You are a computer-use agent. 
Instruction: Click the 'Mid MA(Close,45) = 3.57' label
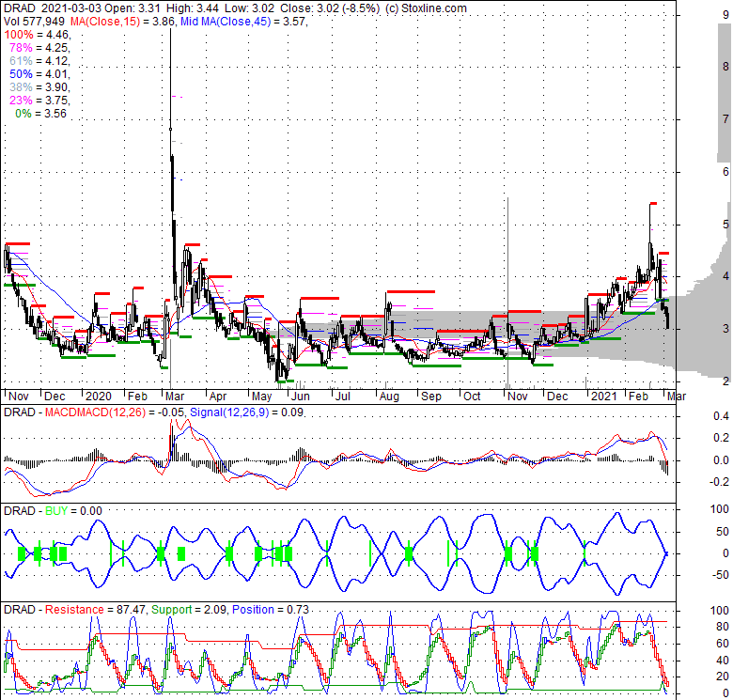click(x=243, y=22)
